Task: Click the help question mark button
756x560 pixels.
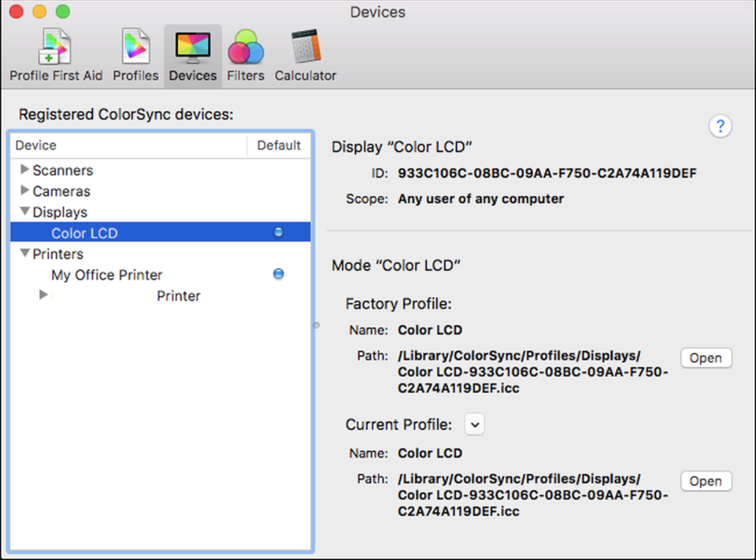Action: (x=720, y=126)
